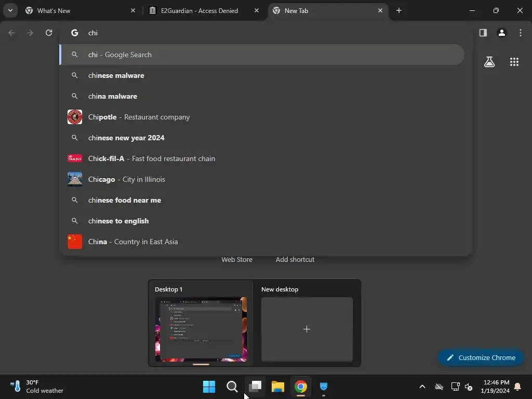Image resolution: width=532 pixels, height=399 pixels.
Task: Click the OneDrive cloud tray icon
Action: pyautogui.click(x=439, y=387)
